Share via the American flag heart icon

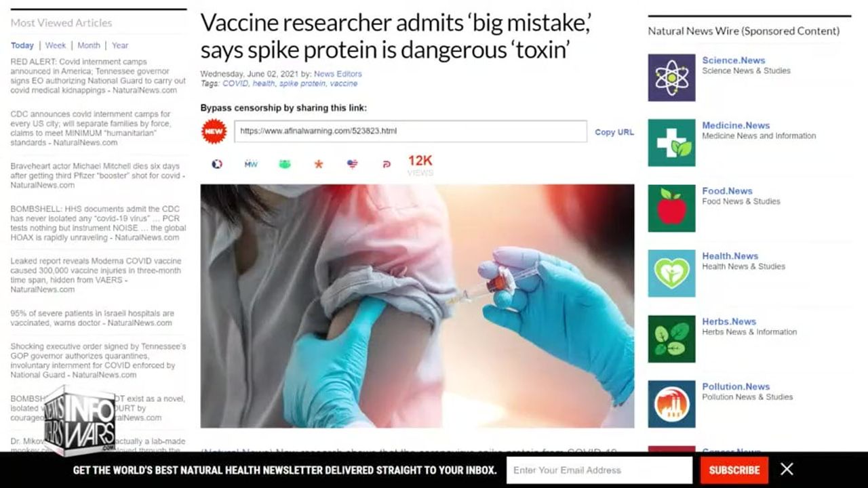(x=352, y=164)
